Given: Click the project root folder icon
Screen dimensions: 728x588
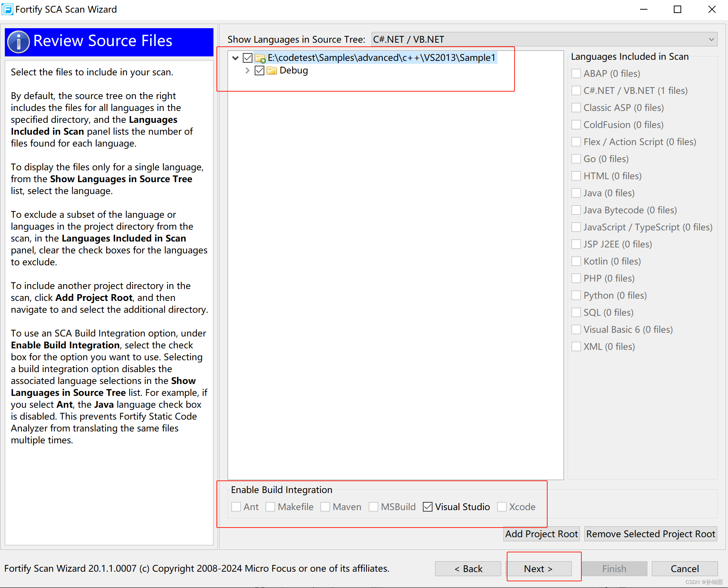Looking at the screenshot, I should (260, 58).
